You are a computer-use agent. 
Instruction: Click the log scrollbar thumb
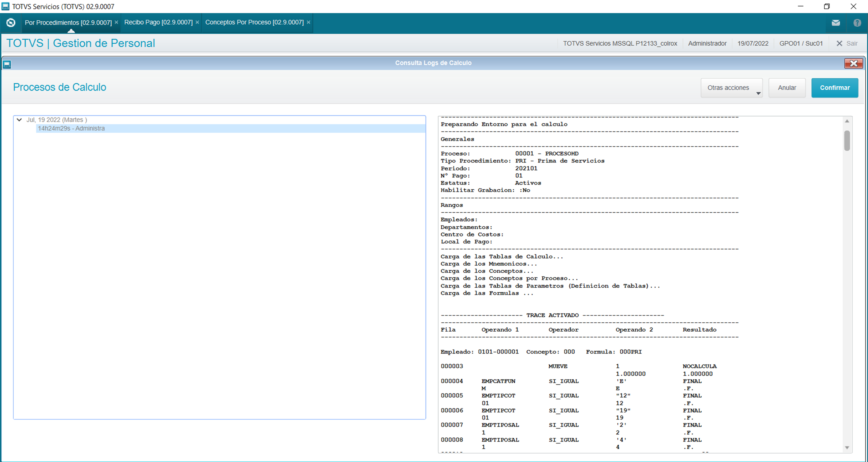pyautogui.click(x=847, y=141)
